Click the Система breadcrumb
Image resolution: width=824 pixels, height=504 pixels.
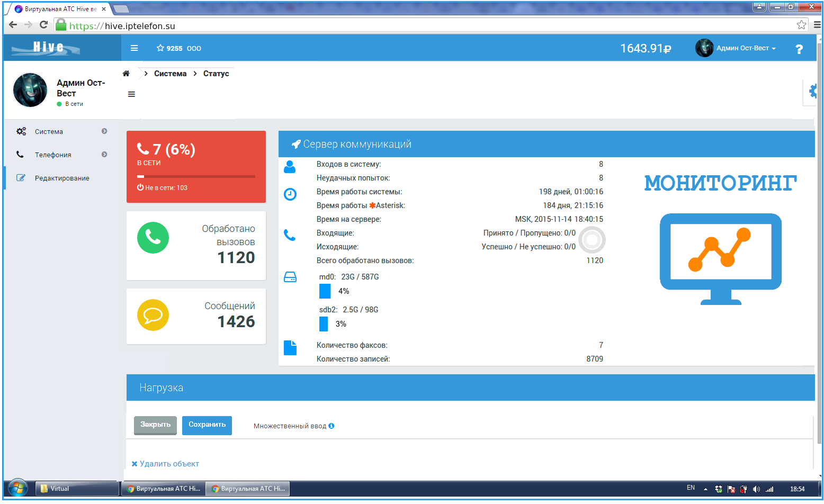click(170, 74)
